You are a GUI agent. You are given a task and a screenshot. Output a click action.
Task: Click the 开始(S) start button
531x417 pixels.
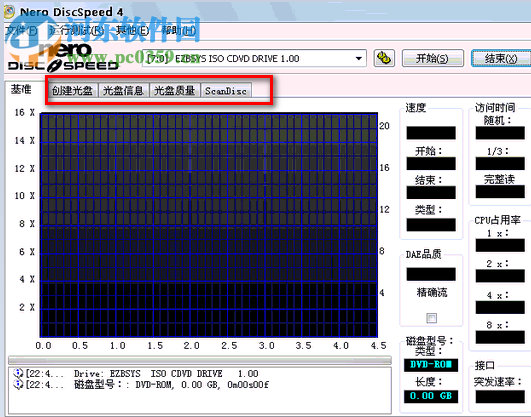point(432,58)
